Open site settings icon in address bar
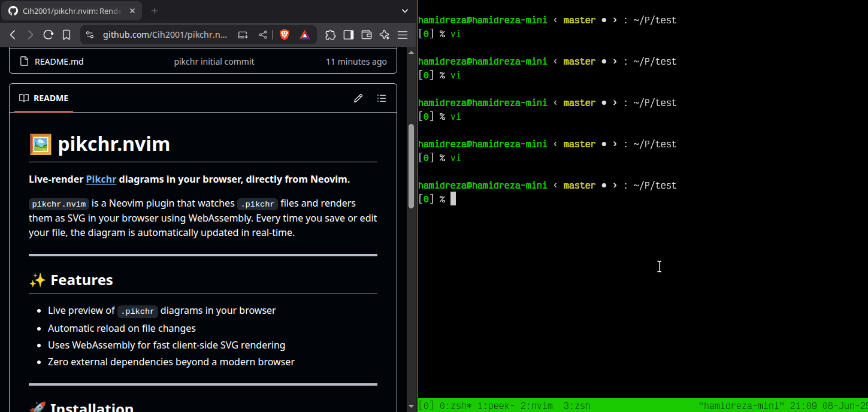 coord(90,35)
